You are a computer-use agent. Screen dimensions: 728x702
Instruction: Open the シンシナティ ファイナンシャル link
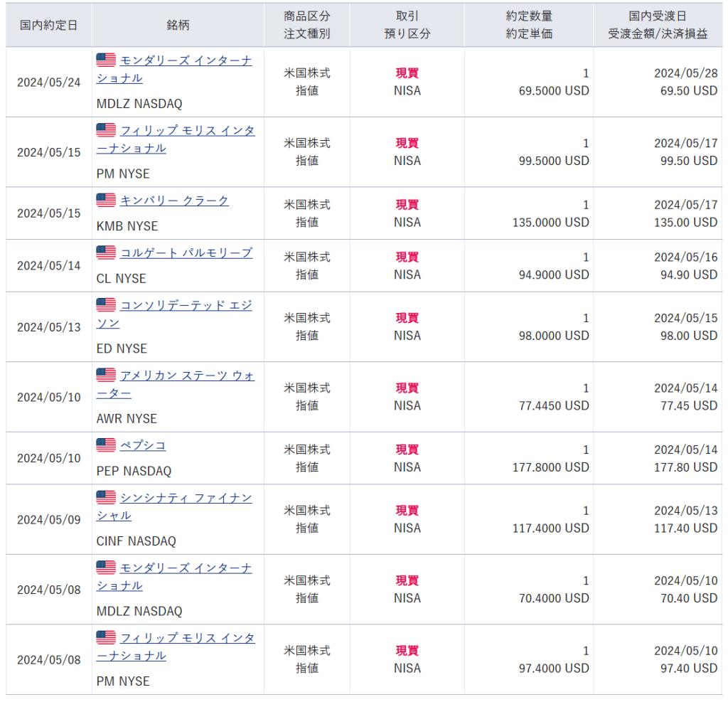click(186, 498)
